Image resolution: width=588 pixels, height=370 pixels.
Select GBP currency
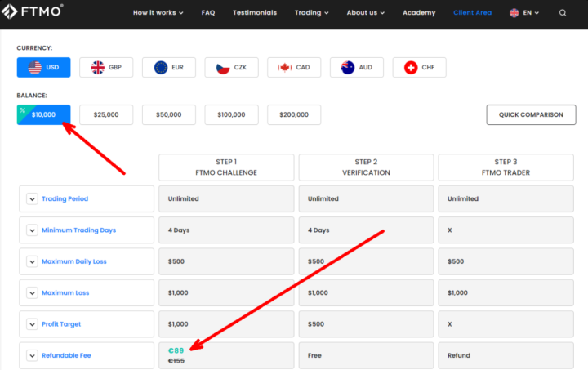[106, 67]
